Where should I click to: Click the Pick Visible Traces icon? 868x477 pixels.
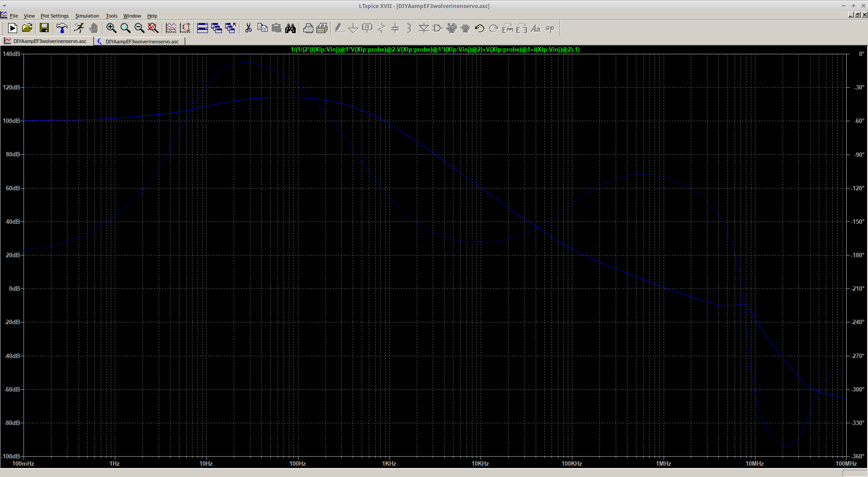pos(185,28)
